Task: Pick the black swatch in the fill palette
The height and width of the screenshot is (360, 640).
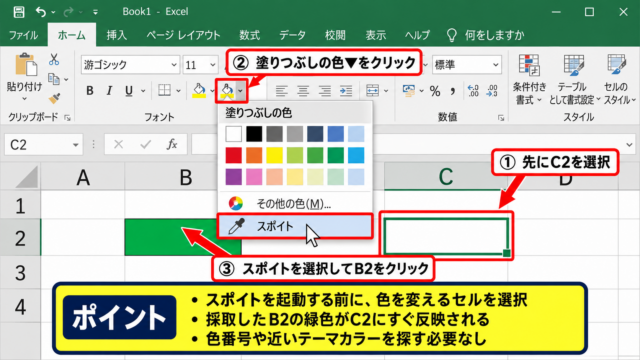Action: point(254,134)
